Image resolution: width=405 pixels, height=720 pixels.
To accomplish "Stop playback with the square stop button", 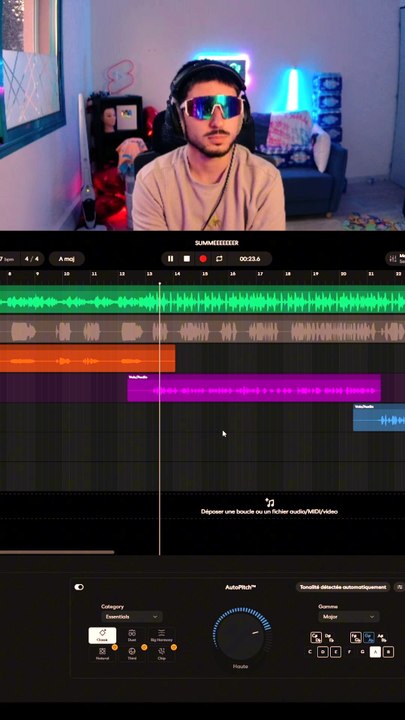I will pyautogui.click(x=187, y=259).
